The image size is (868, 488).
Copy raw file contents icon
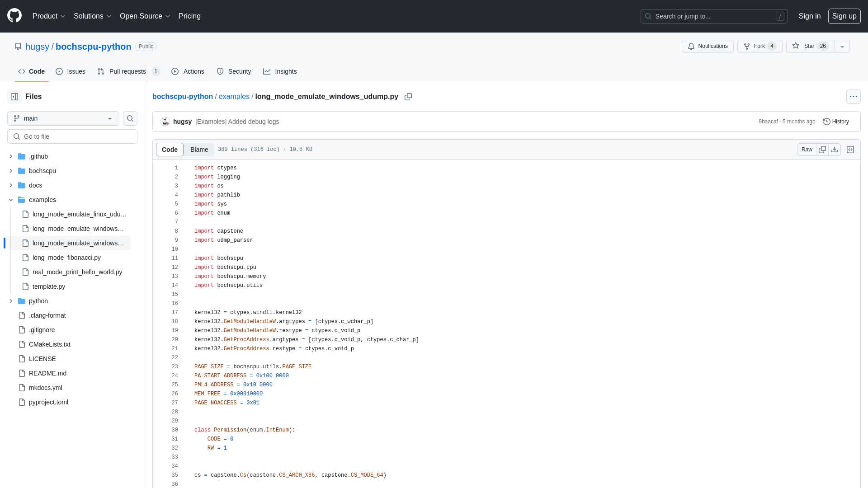click(822, 150)
